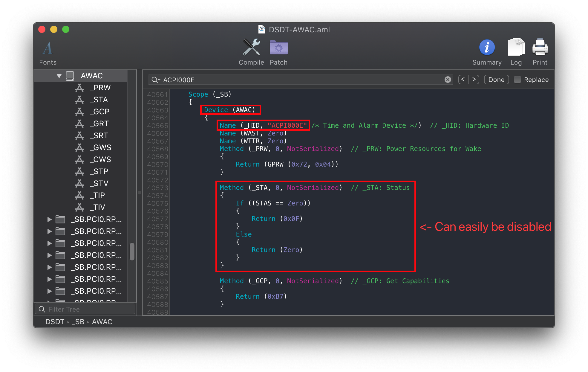Print the DSDT-AWAC document

click(x=540, y=51)
